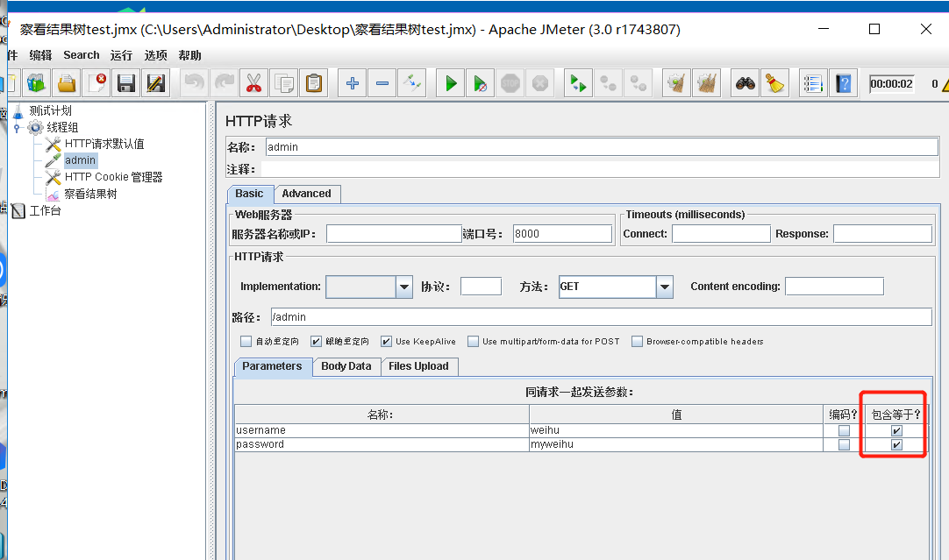The width and height of the screenshot is (949, 560).
Task: Click the Remote start all icon
Action: (x=579, y=83)
